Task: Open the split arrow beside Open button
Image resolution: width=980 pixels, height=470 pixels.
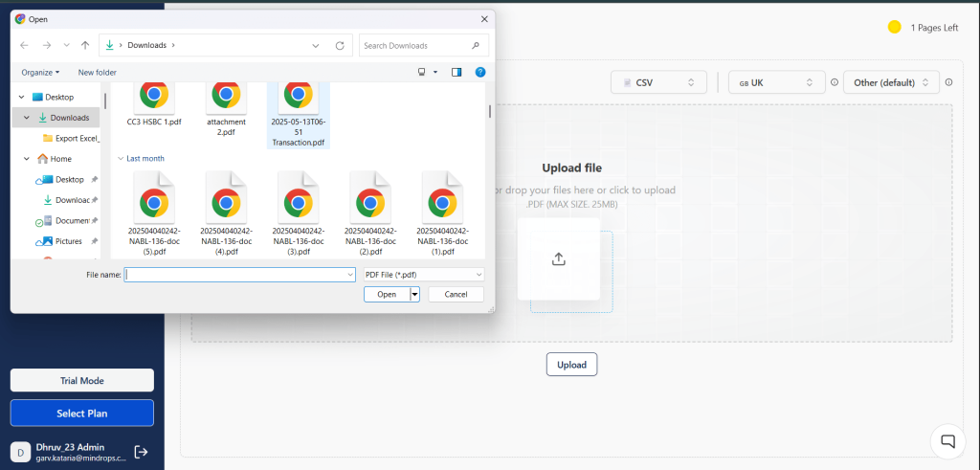Action: [x=414, y=295]
